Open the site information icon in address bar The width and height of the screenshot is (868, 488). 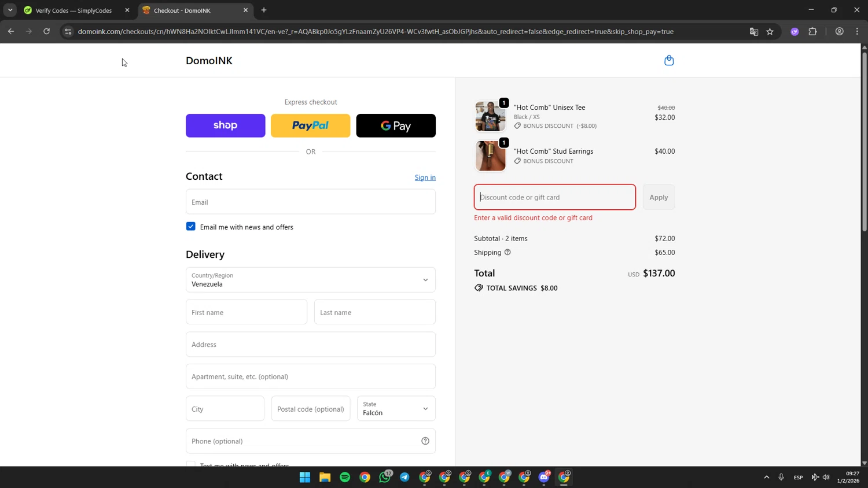(68, 31)
